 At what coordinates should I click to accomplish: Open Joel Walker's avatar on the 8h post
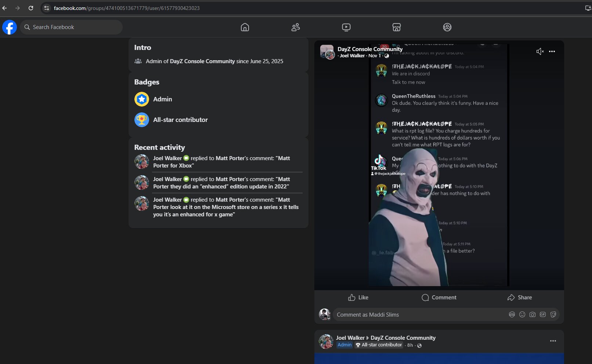click(326, 342)
